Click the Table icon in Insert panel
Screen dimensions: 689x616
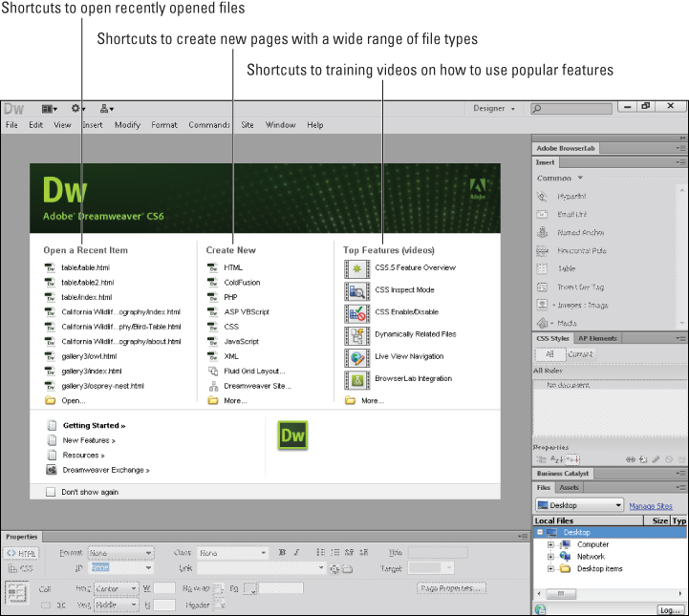(x=542, y=268)
